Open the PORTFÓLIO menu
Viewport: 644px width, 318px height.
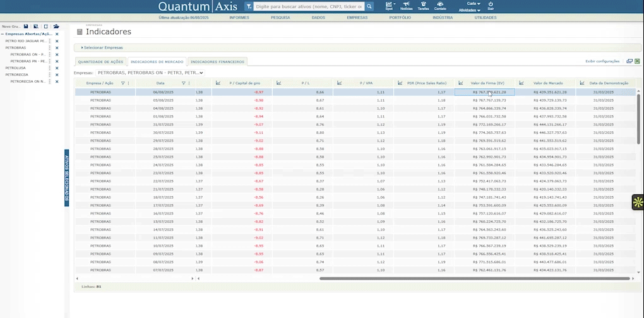click(x=400, y=18)
